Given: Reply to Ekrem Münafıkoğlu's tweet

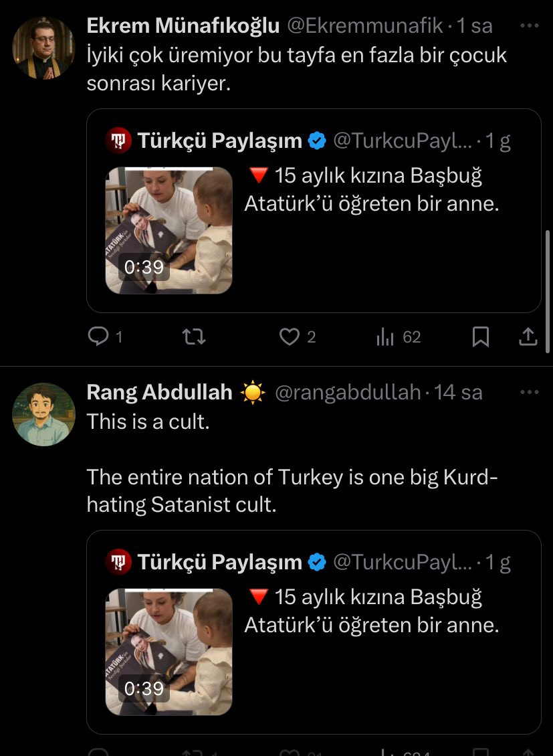Looking at the screenshot, I should coord(98,337).
